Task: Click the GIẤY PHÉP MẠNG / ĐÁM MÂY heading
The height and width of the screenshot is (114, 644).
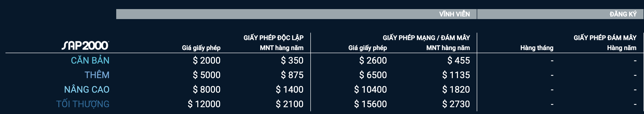Action: point(426,38)
